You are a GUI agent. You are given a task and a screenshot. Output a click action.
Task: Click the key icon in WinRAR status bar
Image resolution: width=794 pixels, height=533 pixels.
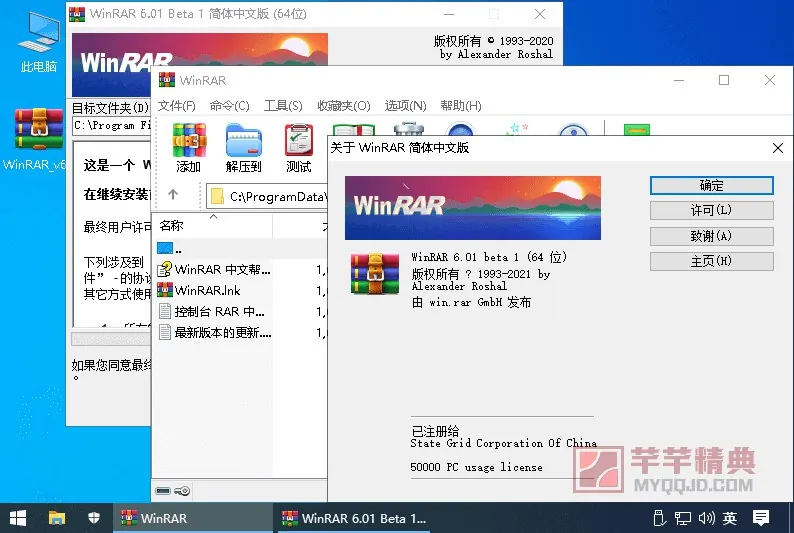pos(182,490)
